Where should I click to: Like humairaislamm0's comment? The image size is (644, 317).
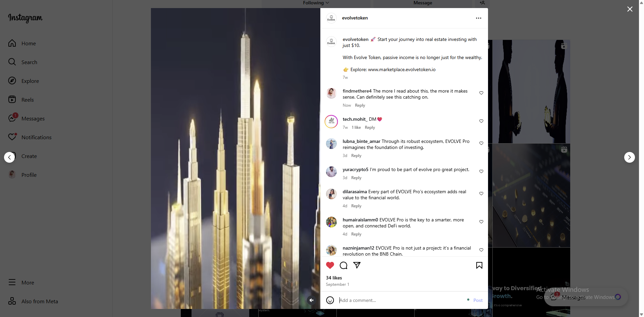pyautogui.click(x=481, y=222)
